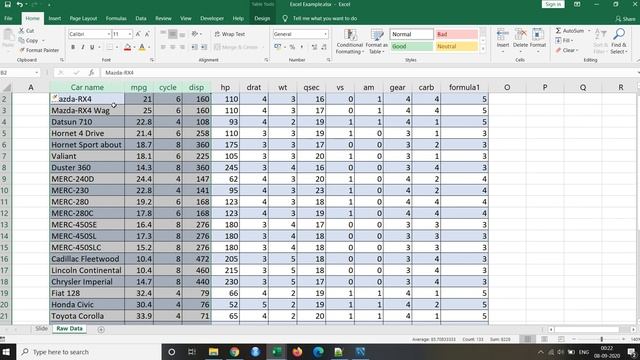The width and height of the screenshot is (640, 360).
Task: Toggle Wrap Text
Action: (x=230, y=34)
